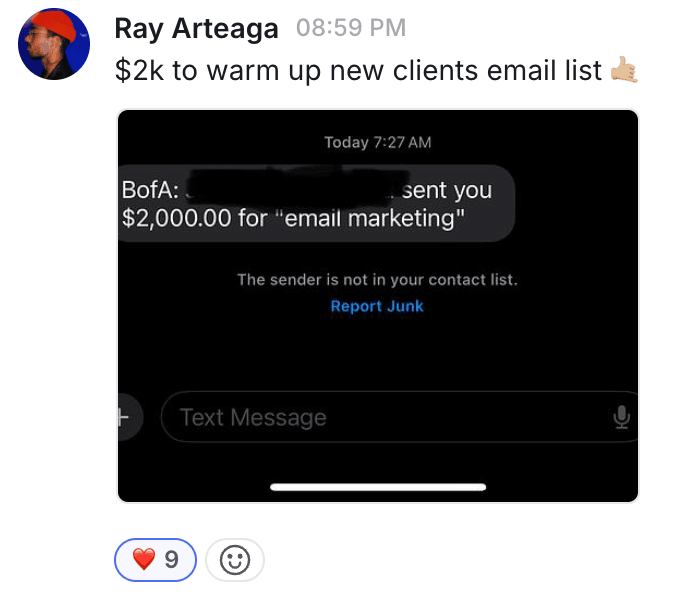Screen dimensions: 678x594
Task: Click the "Today 7:27 AM" date label
Action: (377, 142)
